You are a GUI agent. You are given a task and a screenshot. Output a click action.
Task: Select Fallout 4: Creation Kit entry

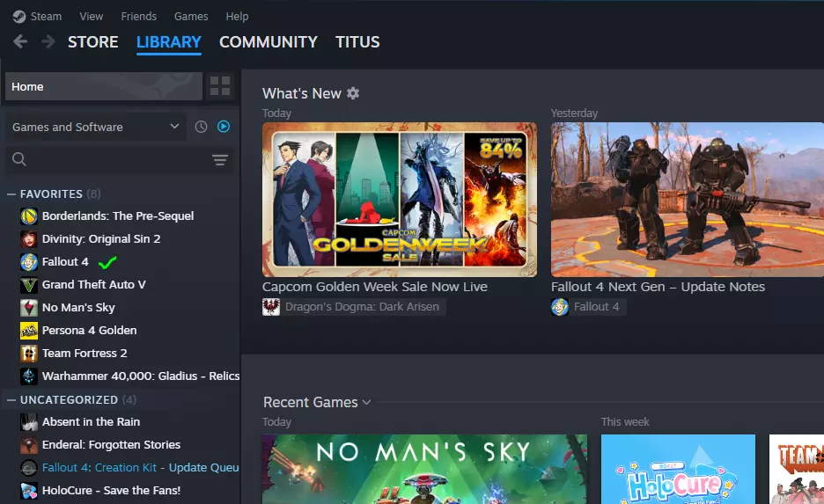click(140, 467)
